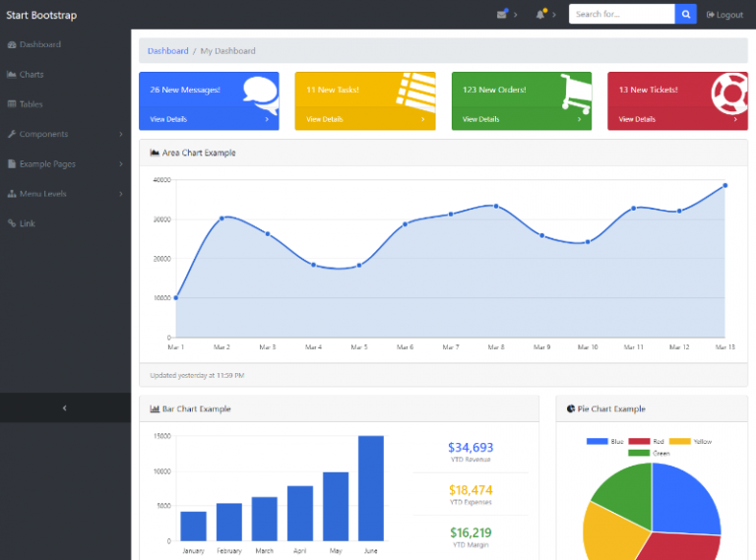756x560 pixels.
Task: Open the alerts bell icon in navbar
Action: click(540, 15)
